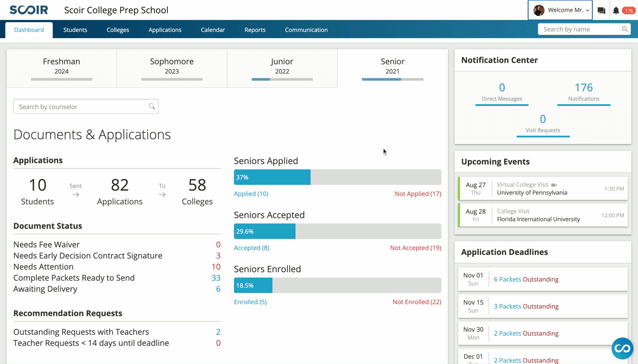Expand the Welcome Mr. user menu
Image resolution: width=638 pixels, height=364 pixels.
point(560,10)
